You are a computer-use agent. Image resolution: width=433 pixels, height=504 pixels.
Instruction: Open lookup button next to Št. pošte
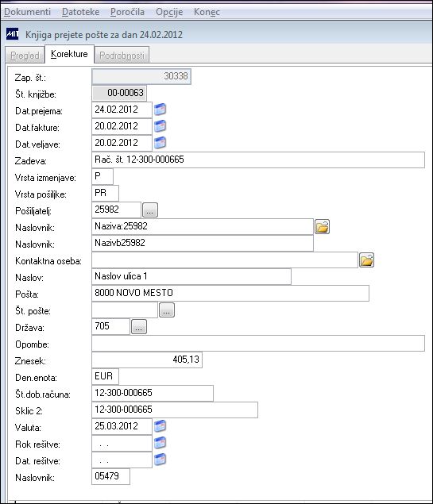(x=167, y=310)
